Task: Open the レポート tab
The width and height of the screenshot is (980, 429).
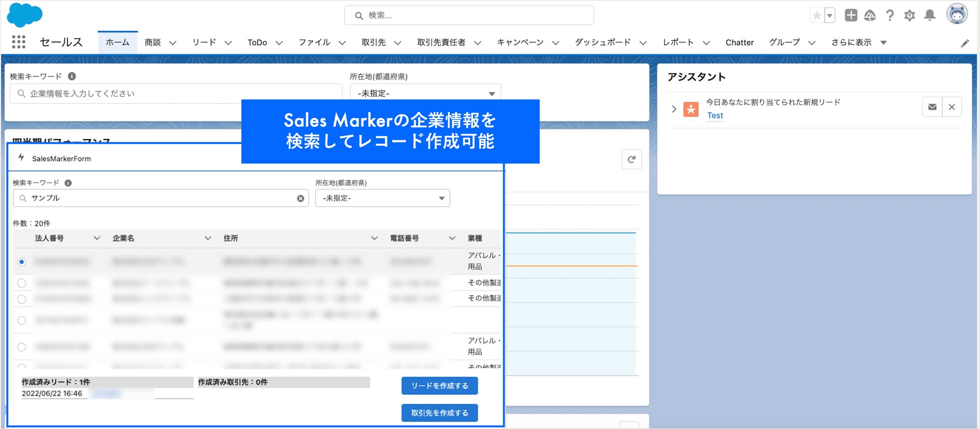Action: [678, 43]
